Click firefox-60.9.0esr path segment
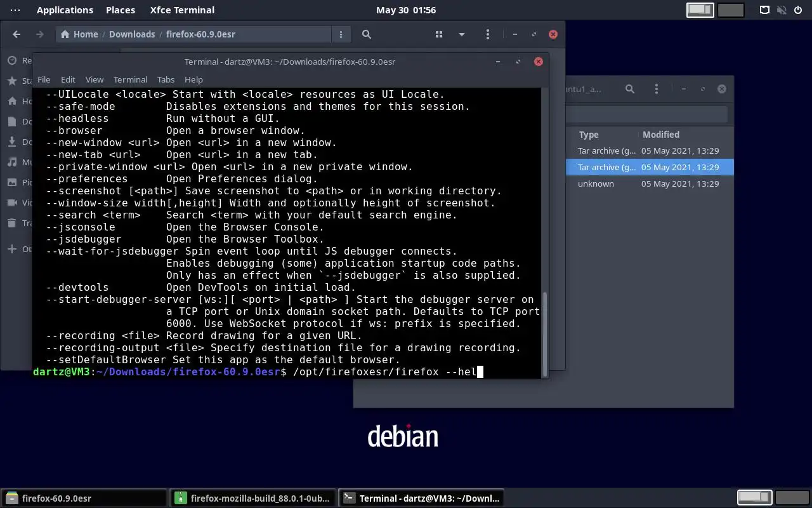The image size is (812, 508). click(x=200, y=34)
